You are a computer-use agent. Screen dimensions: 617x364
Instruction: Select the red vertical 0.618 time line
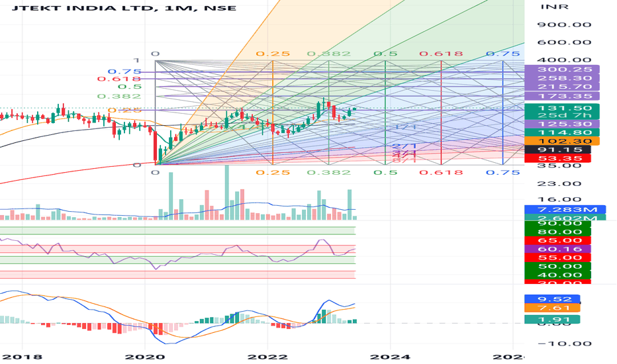[x=441, y=113]
